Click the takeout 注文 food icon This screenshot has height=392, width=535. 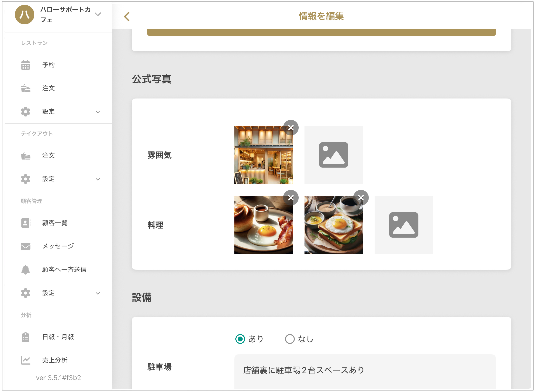[x=26, y=155]
